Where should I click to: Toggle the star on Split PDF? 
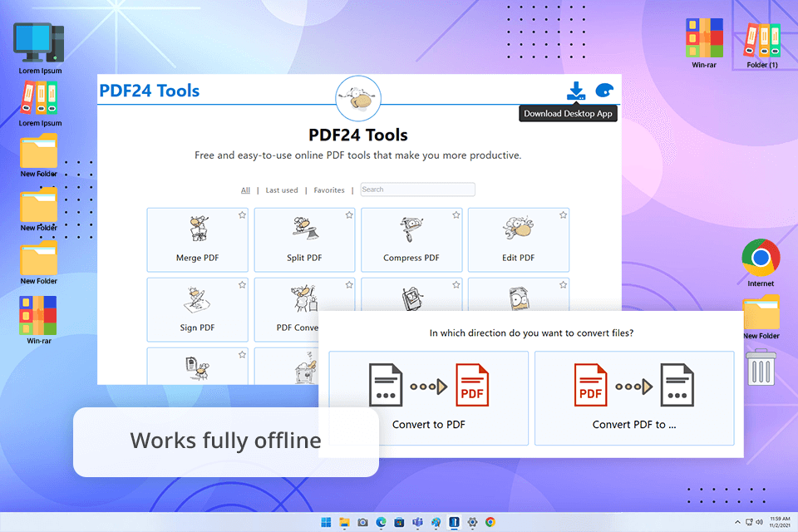(x=349, y=214)
